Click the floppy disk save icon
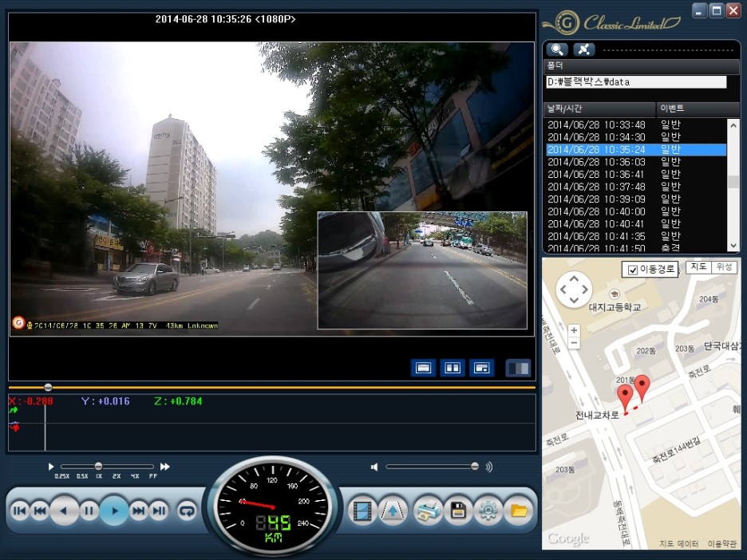747x560 pixels. tap(458, 511)
